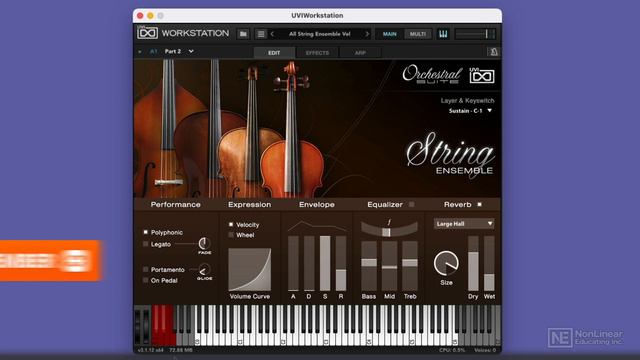Screen dimensions: 640x360
Task: Open the metronome icon at right
Action: click(x=493, y=51)
